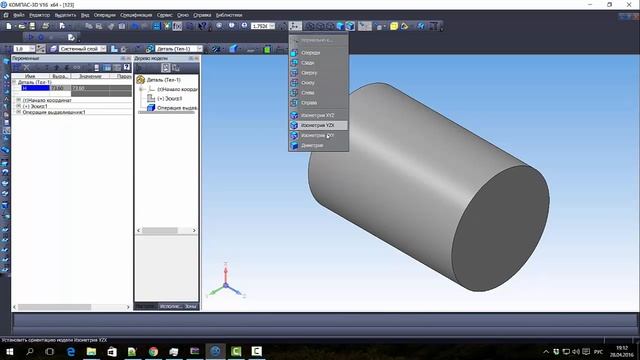Click the Sketch1 icon in model tree
This screenshot has height=360, width=640.
151,98
